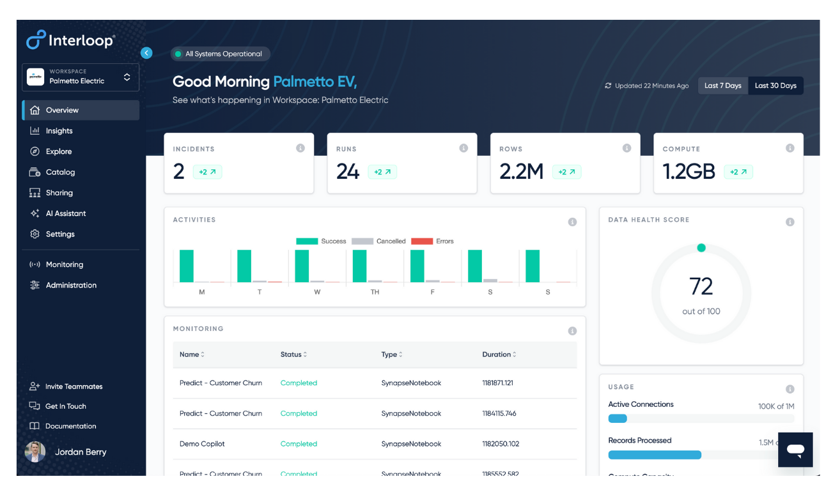Click Jordan Berry profile avatar
Image resolution: width=840 pixels, height=504 pixels.
(35, 452)
